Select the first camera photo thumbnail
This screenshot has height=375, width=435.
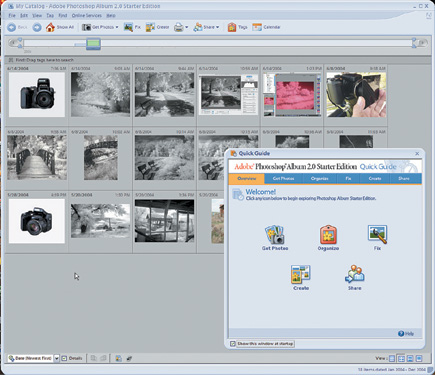click(x=37, y=95)
